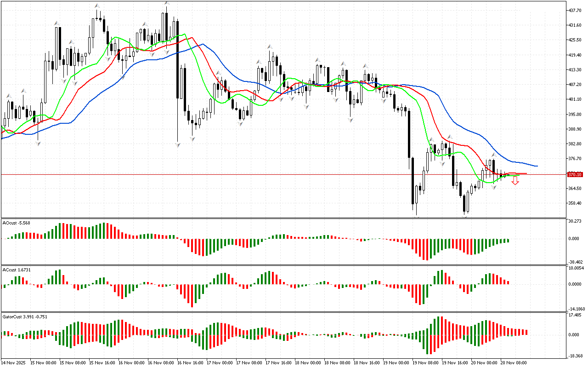588x368 pixels.
Task: Click up fractal above the highest 16 Nov candle
Action: click(166, 4)
